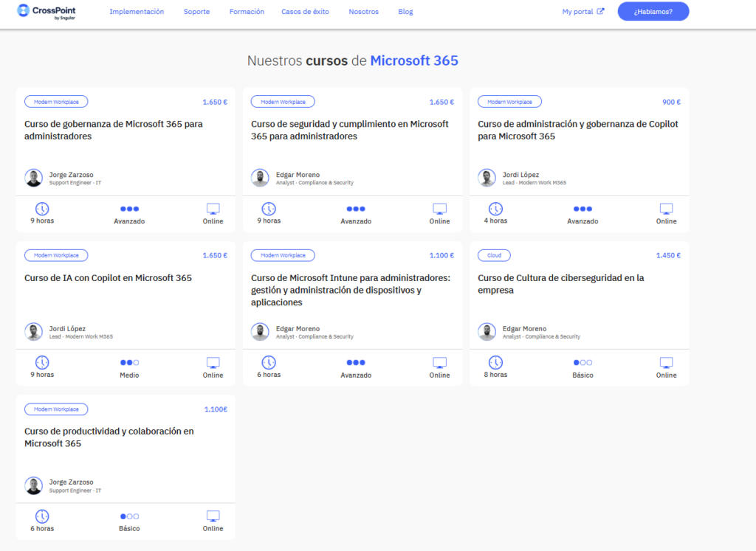Open Curso de administración y gobernanza de Copilot
Screen dimensions: 756x551
point(577,130)
